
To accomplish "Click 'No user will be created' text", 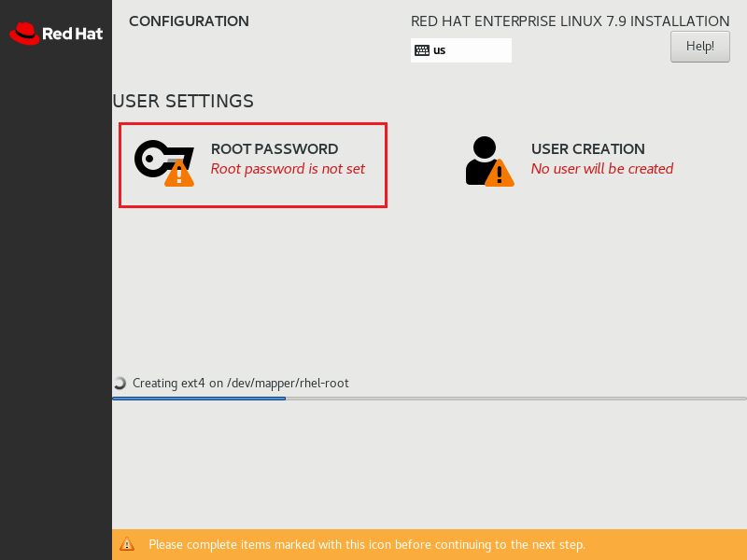I will 601,169.
